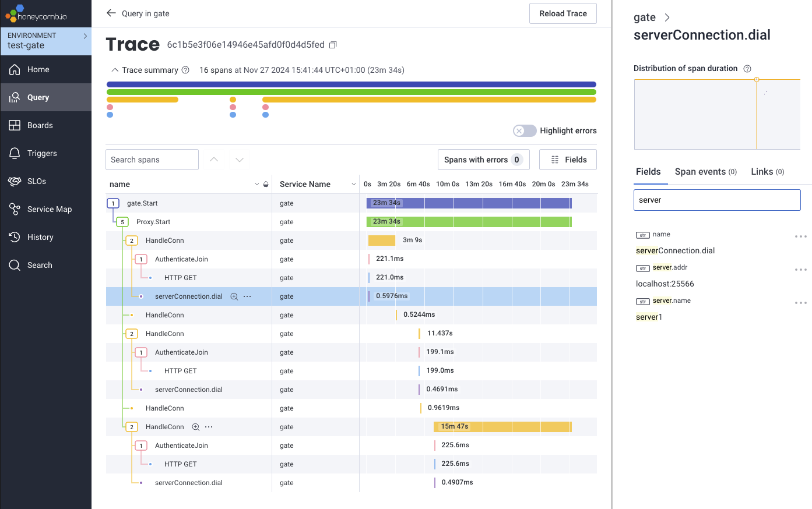Click the Reload Trace button
Screen dimensions: 812x509
tap(563, 13)
